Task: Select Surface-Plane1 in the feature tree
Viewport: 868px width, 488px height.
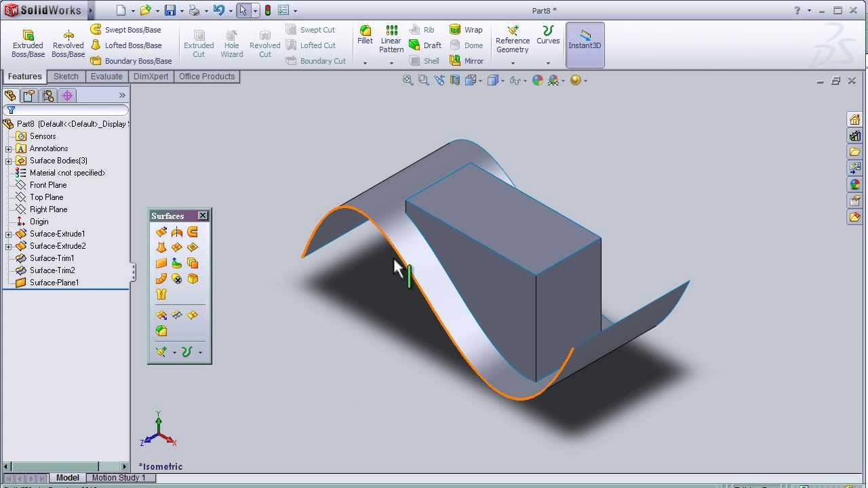Action: 47,283
